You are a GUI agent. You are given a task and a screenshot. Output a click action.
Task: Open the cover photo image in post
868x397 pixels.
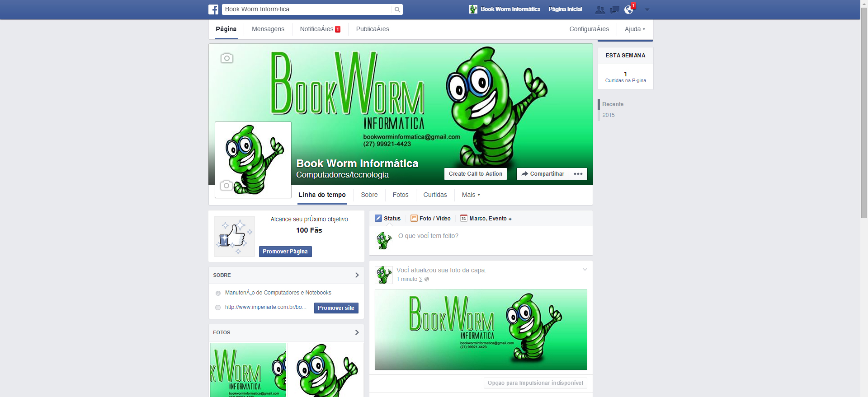click(481, 330)
